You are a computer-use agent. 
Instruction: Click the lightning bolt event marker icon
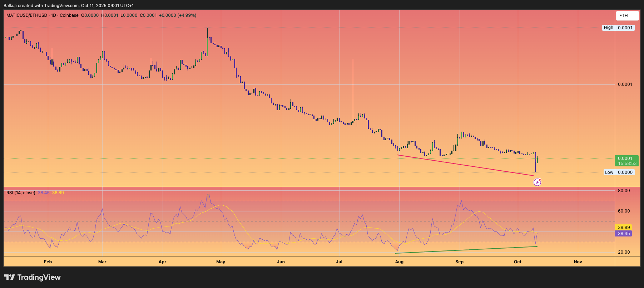pos(537,182)
